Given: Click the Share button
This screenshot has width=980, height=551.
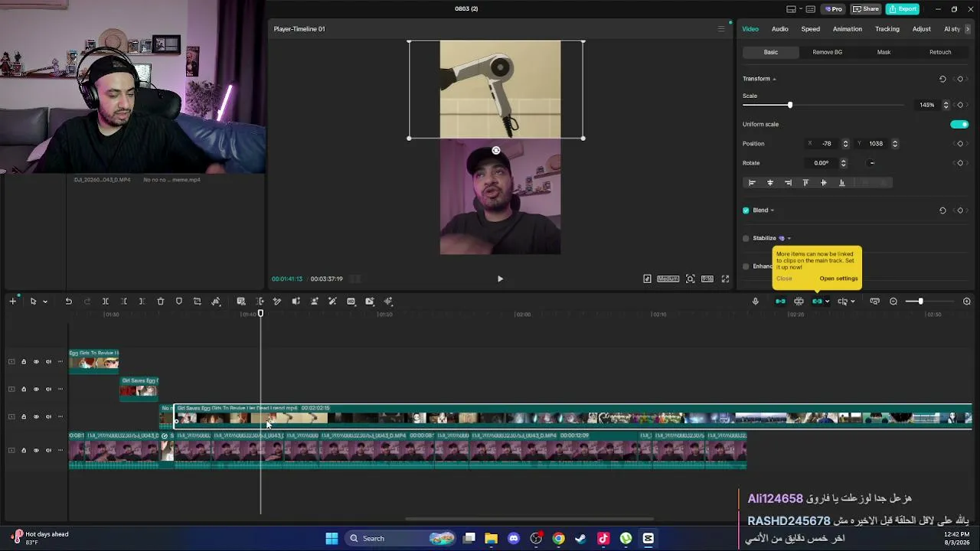Looking at the screenshot, I should 866,9.
